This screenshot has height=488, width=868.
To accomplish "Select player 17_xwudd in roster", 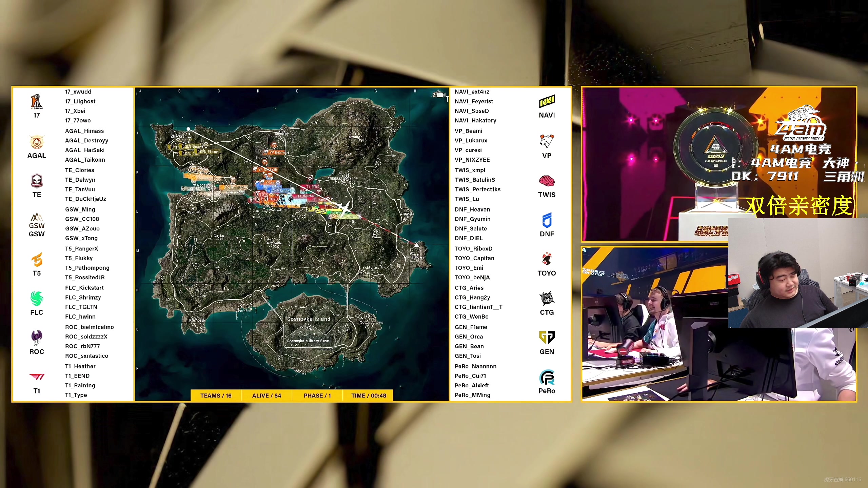I will [x=78, y=91].
